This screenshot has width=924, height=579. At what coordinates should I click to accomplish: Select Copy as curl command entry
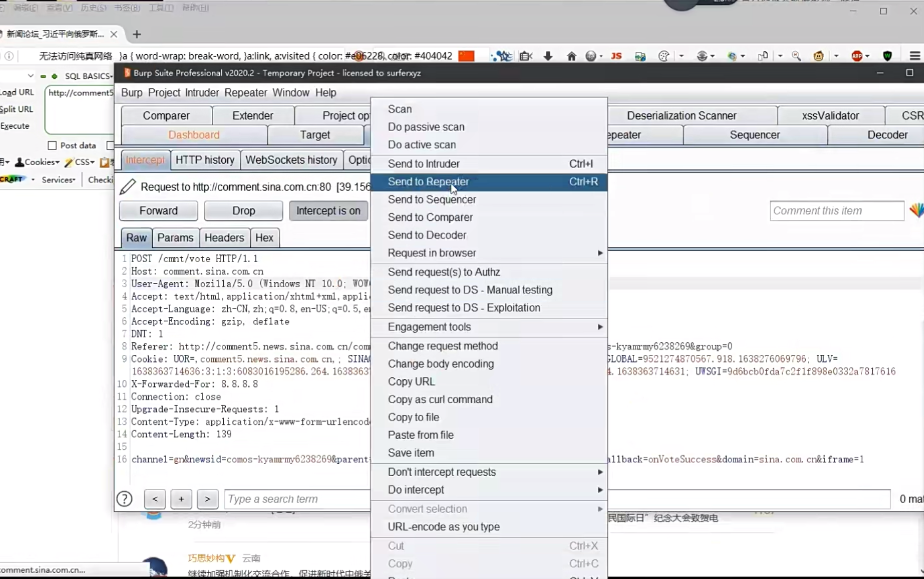pyautogui.click(x=489, y=399)
